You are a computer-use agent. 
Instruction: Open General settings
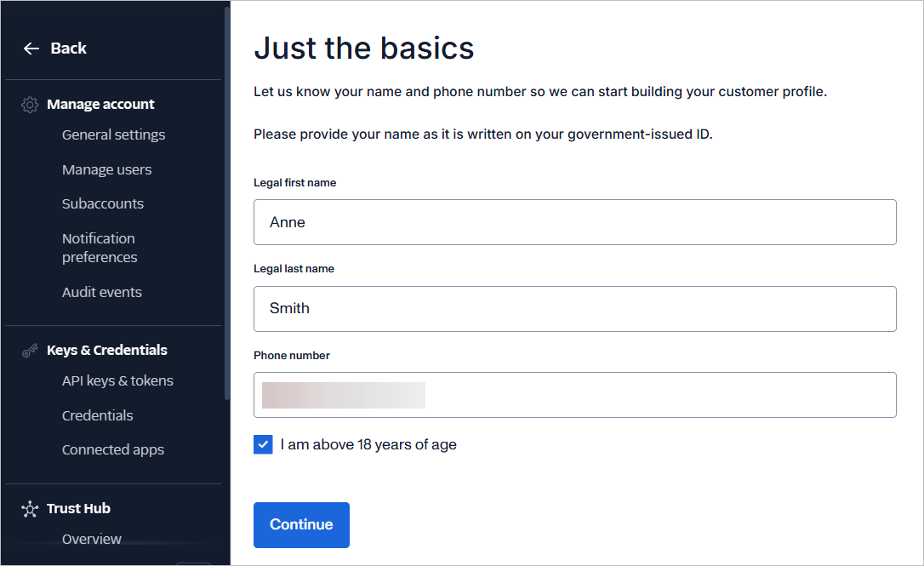[114, 135]
